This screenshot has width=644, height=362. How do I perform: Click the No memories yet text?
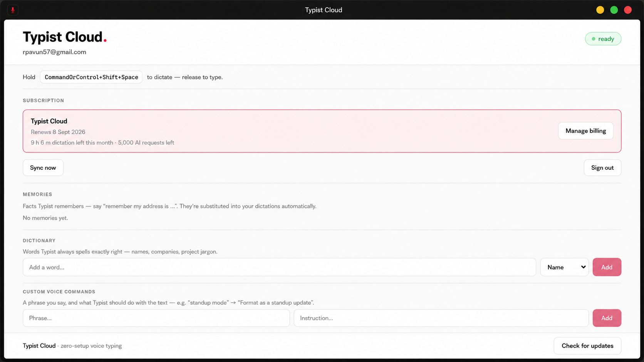click(x=45, y=218)
